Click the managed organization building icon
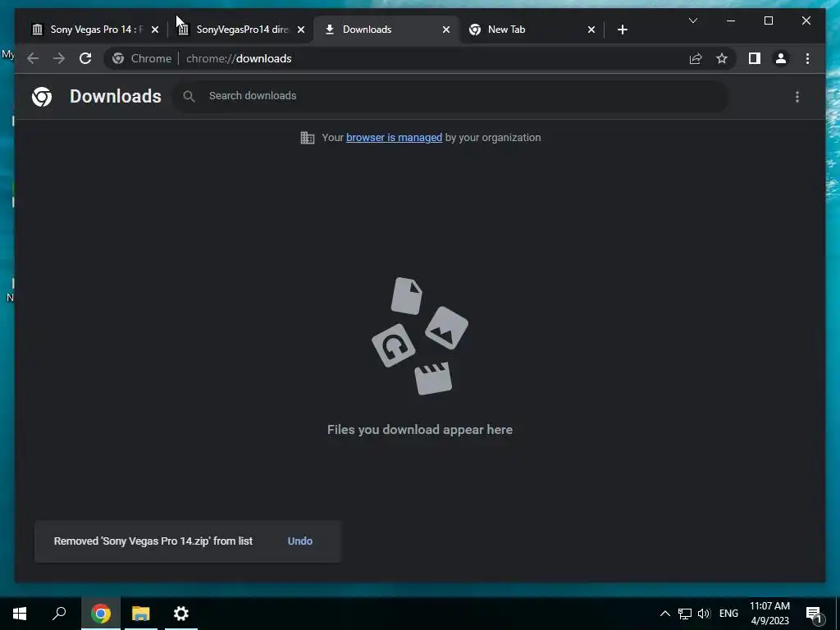This screenshot has height=630, width=840. (x=307, y=138)
